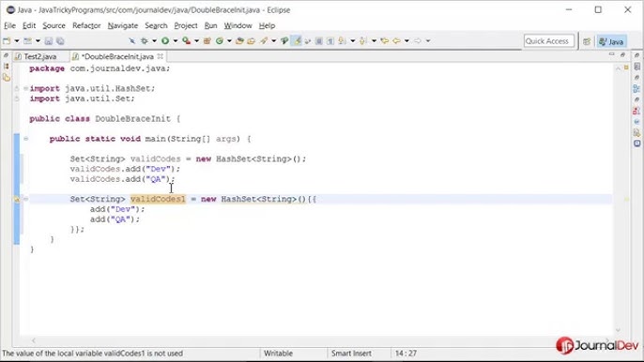644x362 pixels.
Task: Click the Open Perspective icon beside Java
Action: pyautogui.click(x=587, y=41)
